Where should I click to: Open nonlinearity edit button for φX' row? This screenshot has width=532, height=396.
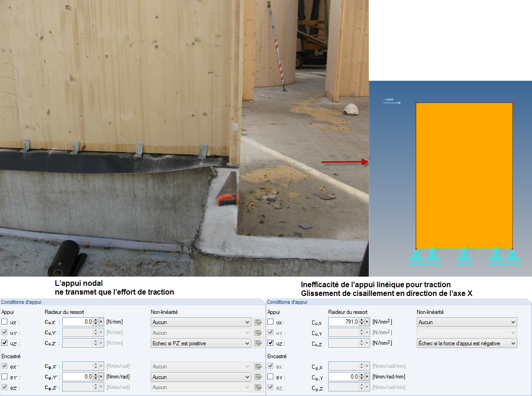258,366
